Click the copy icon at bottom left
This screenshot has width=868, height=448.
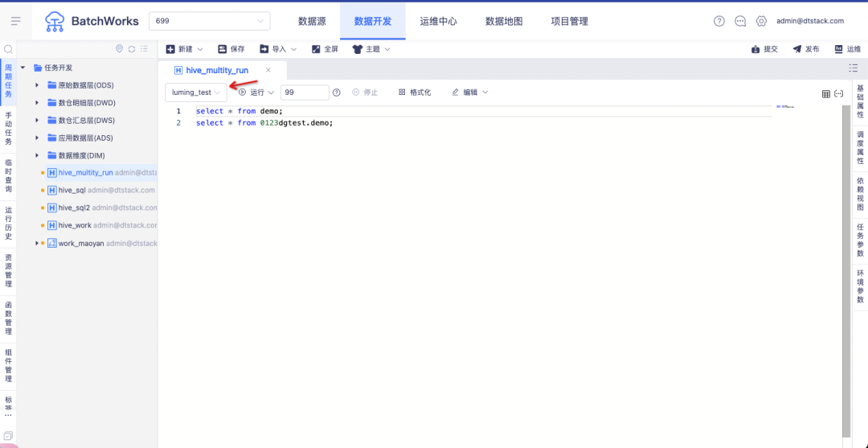click(8, 436)
